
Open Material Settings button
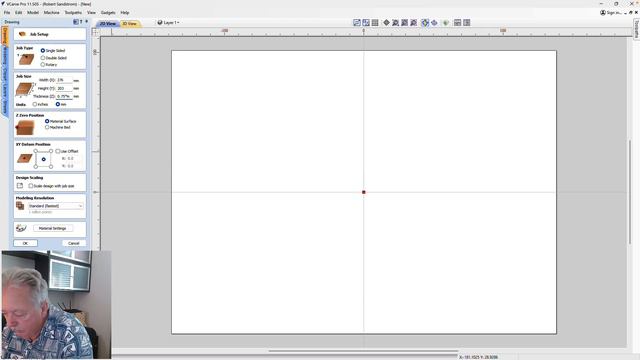[53, 228]
